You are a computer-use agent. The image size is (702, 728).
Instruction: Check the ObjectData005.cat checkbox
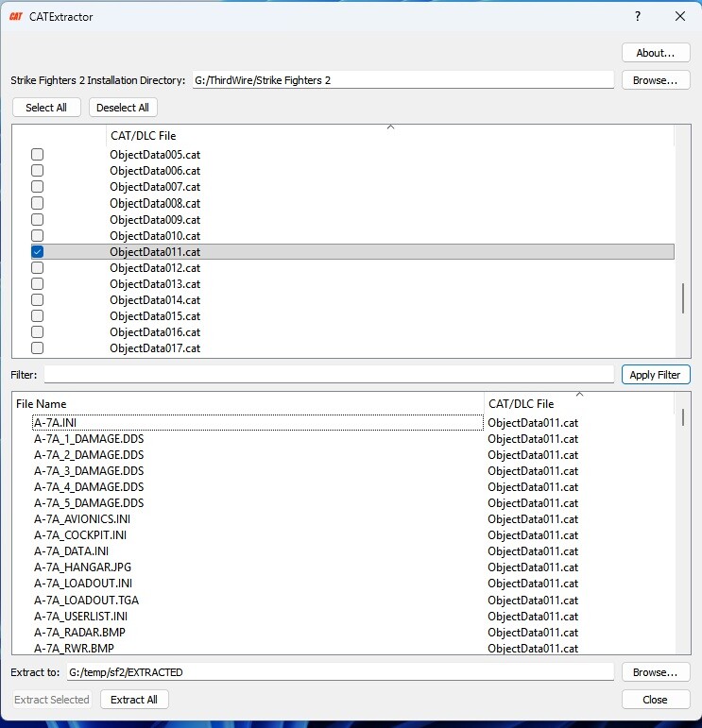(37, 154)
